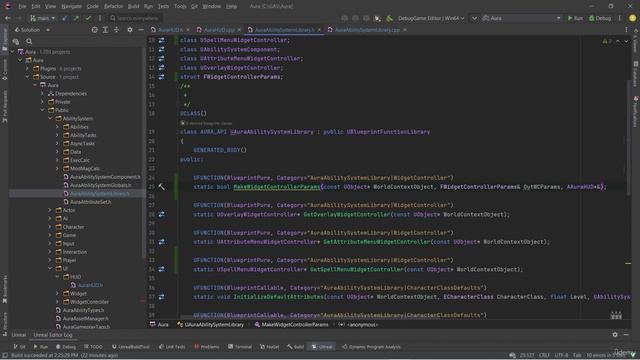Open the NuGet tool window
The image size is (640, 360).
269,347
